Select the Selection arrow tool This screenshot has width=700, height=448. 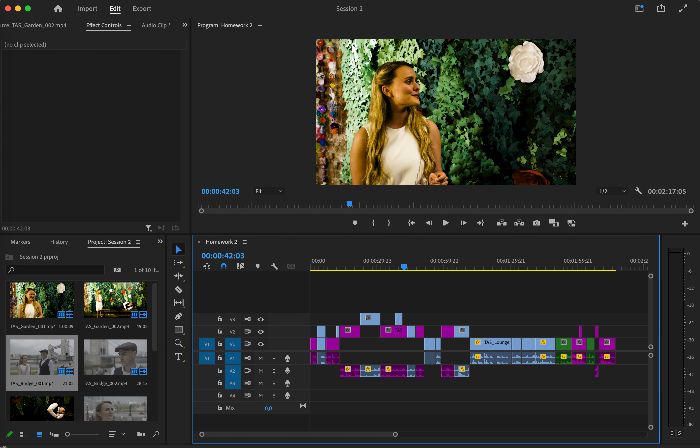(179, 249)
